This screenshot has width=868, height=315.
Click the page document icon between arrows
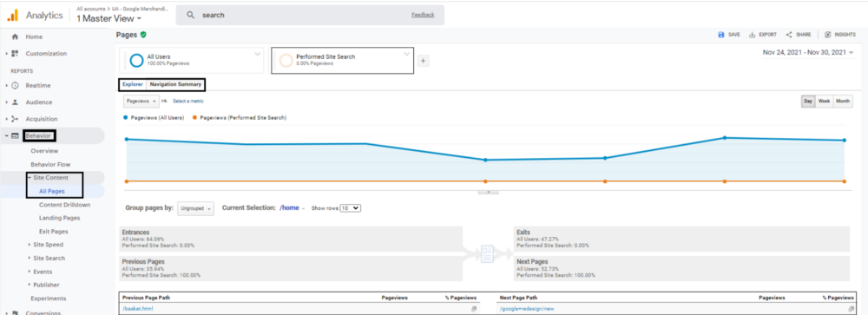(x=487, y=254)
